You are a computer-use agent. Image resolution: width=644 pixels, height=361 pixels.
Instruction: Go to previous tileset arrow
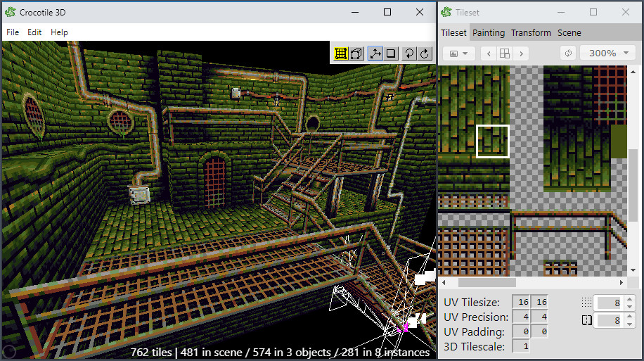tap(489, 53)
